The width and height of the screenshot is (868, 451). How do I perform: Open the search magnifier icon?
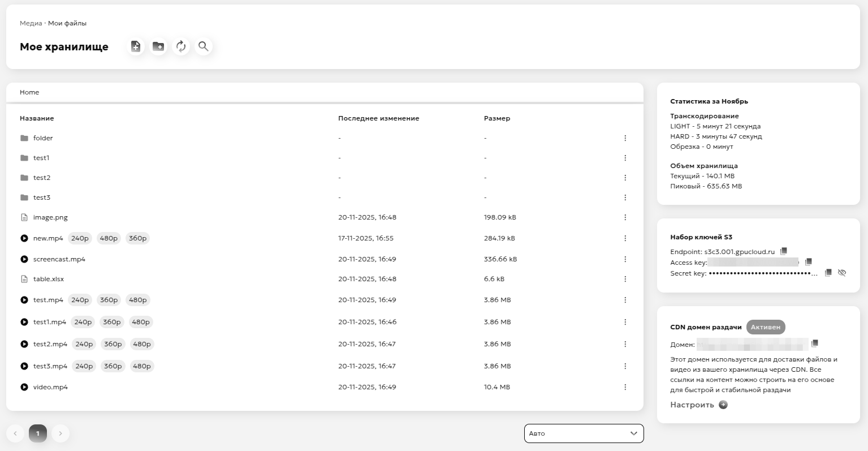204,46
